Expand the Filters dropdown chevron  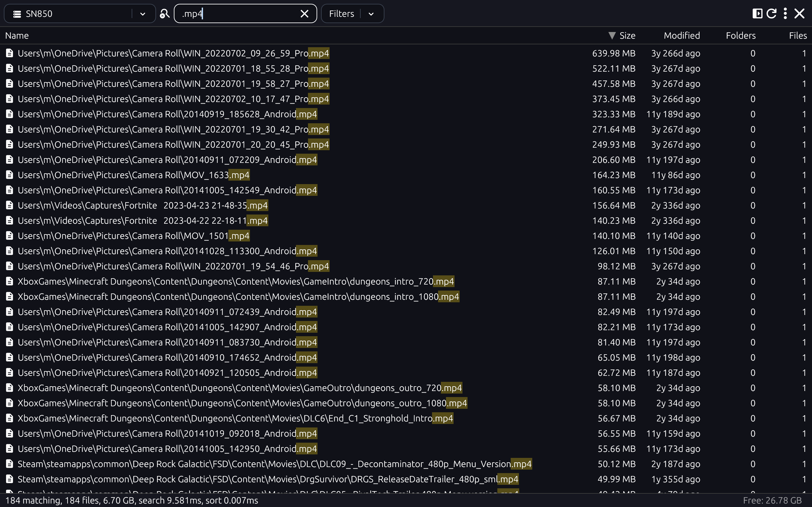click(371, 14)
